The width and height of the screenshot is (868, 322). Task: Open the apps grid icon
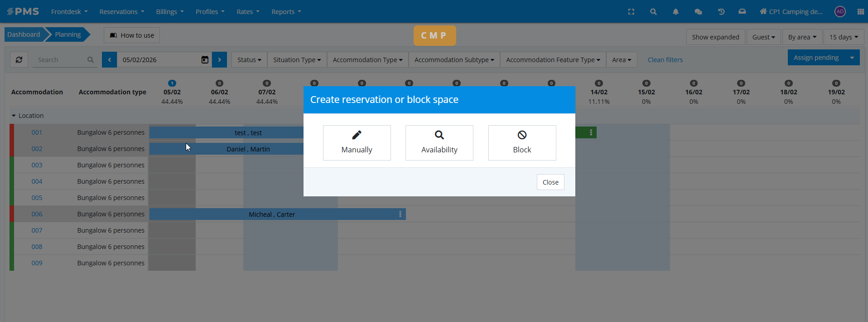860,12
